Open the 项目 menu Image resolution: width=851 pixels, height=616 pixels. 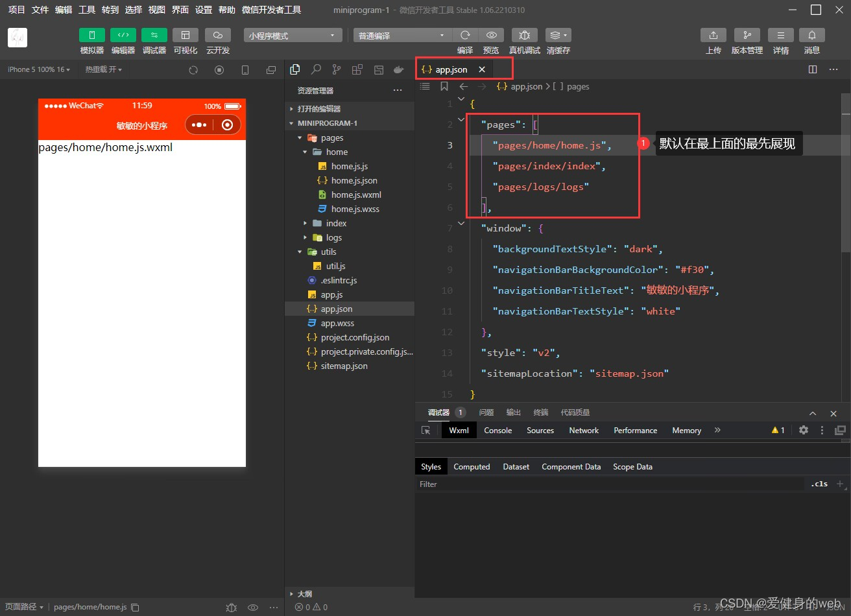17,10
